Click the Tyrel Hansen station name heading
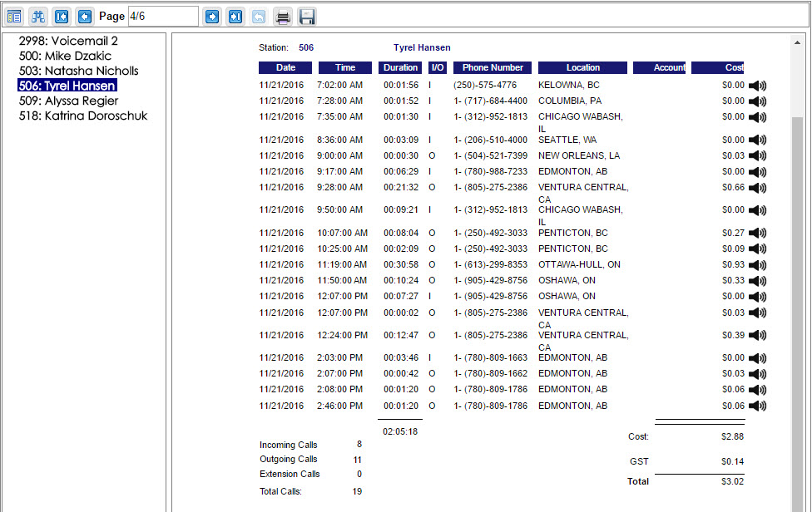The height and width of the screenshot is (512, 812). pyautogui.click(x=422, y=47)
